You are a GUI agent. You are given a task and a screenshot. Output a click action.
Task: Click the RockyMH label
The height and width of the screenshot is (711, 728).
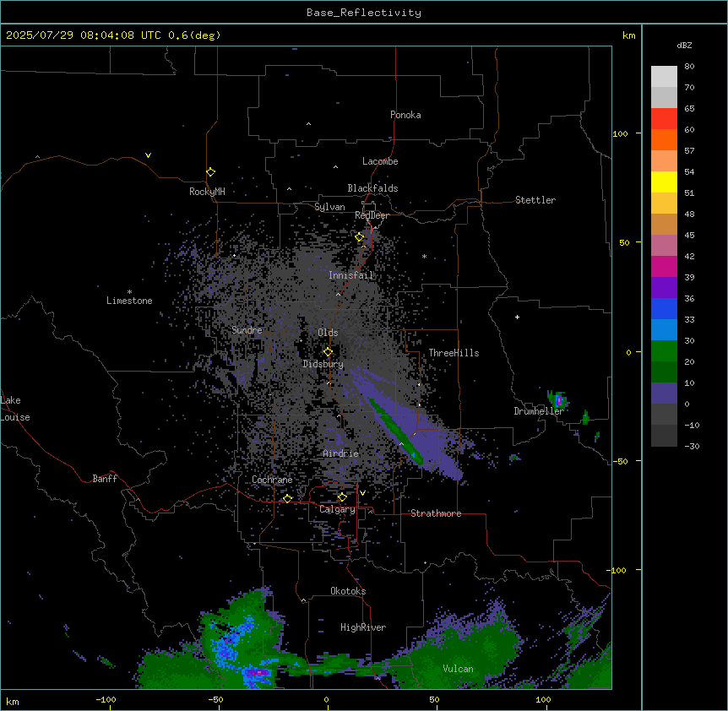(x=207, y=192)
